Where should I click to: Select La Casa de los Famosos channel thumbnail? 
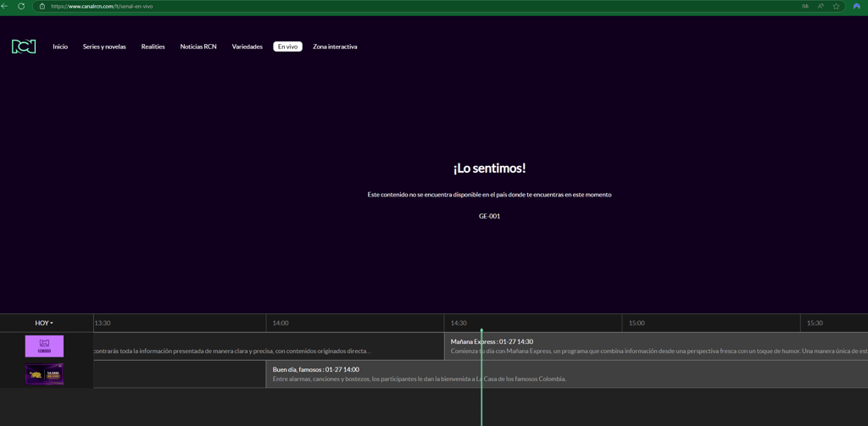coord(44,374)
